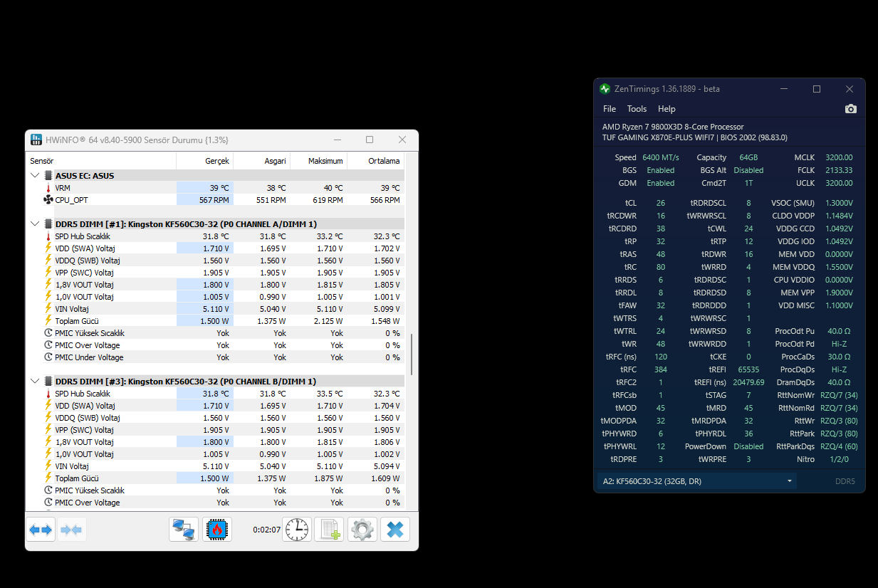Click the PowerDown Disabled value
This screenshot has height=588, width=878.
click(x=748, y=446)
